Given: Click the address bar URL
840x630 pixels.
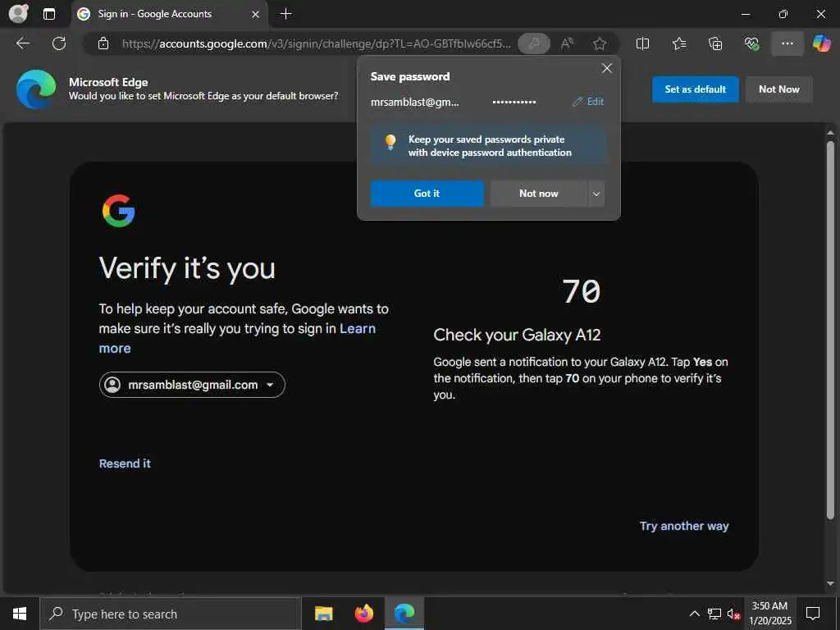Looking at the screenshot, I should (x=316, y=43).
